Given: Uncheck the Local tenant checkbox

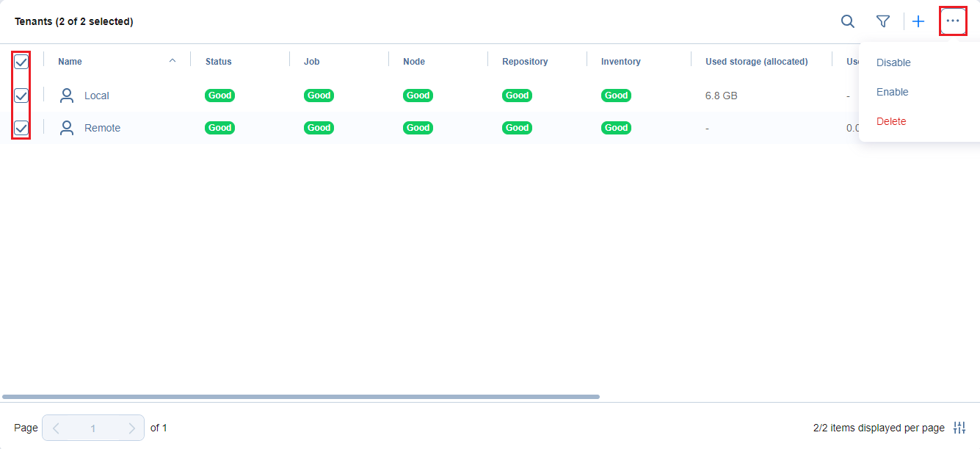Looking at the screenshot, I should [21, 96].
